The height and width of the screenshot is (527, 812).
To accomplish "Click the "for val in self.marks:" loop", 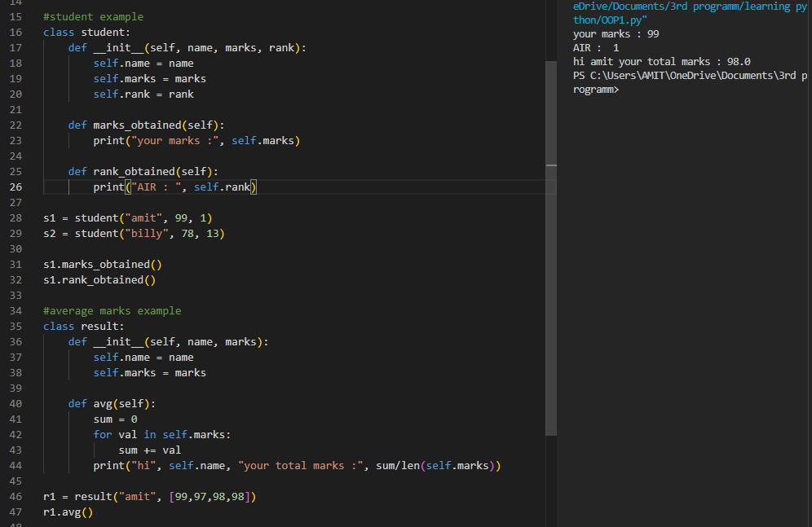I will (x=162, y=434).
